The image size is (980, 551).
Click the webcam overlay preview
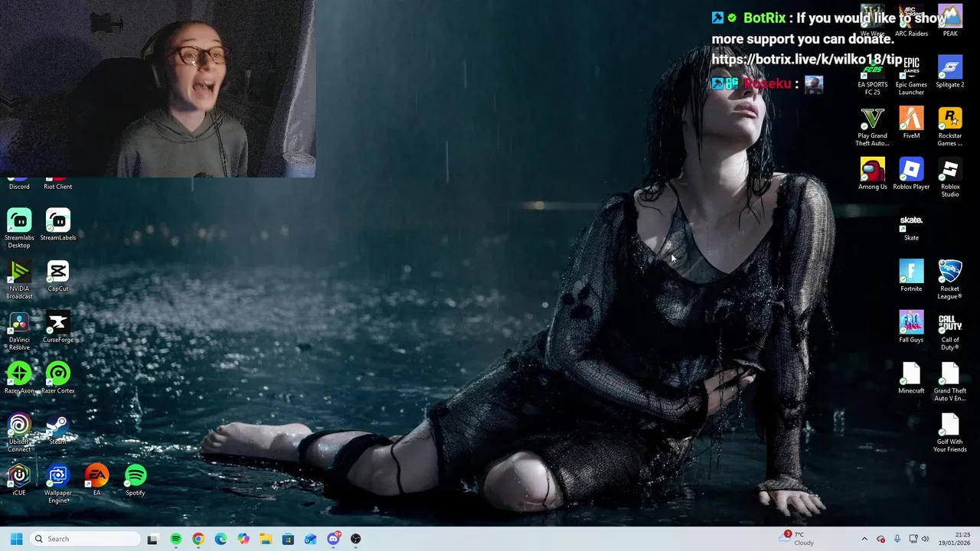pyautogui.click(x=158, y=89)
